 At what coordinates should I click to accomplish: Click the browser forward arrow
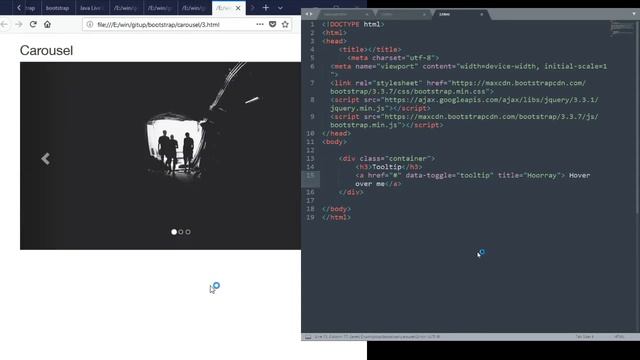(x=19, y=24)
